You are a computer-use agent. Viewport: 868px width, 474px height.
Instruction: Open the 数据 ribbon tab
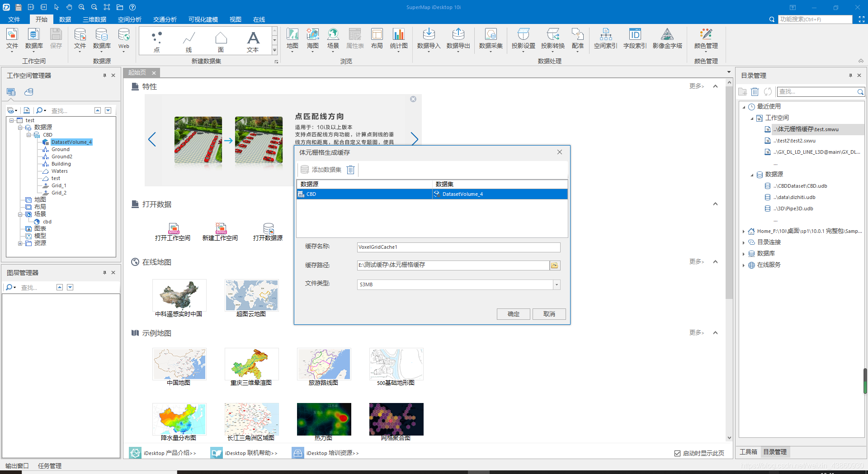65,19
